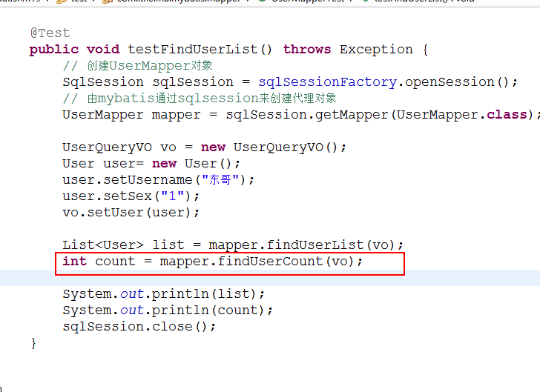Place cursor on testFindUserList method name

[193, 50]
